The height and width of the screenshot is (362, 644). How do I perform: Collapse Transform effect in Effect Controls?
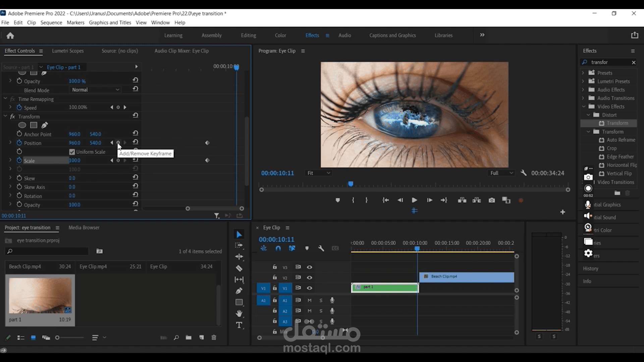pos(5,116)
